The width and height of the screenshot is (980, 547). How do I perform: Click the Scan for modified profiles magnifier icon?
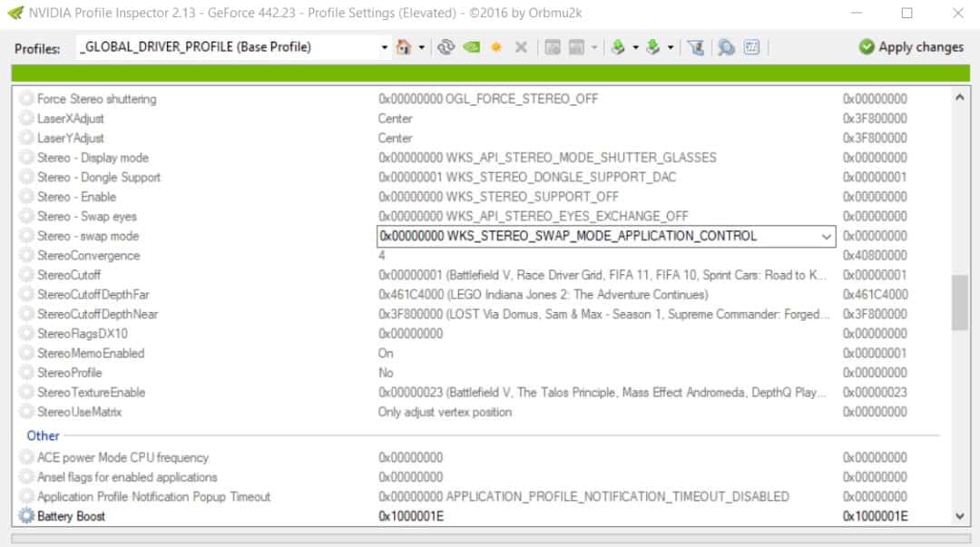tap(726, 47)
